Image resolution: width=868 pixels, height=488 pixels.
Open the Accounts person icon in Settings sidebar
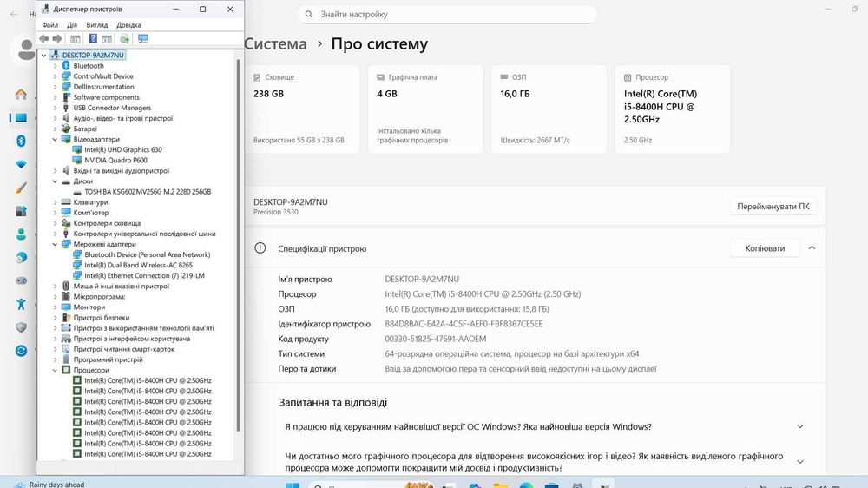pos(21,234)
